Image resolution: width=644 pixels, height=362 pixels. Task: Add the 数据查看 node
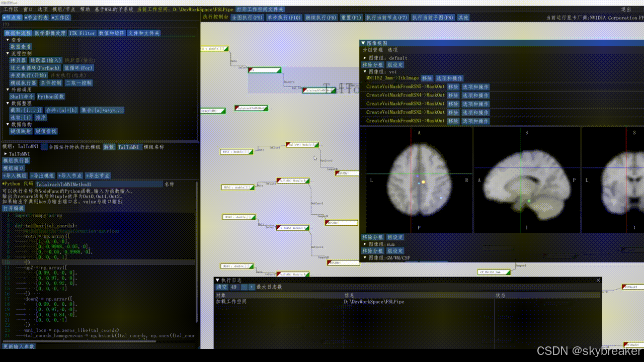[x=21, y=46]
